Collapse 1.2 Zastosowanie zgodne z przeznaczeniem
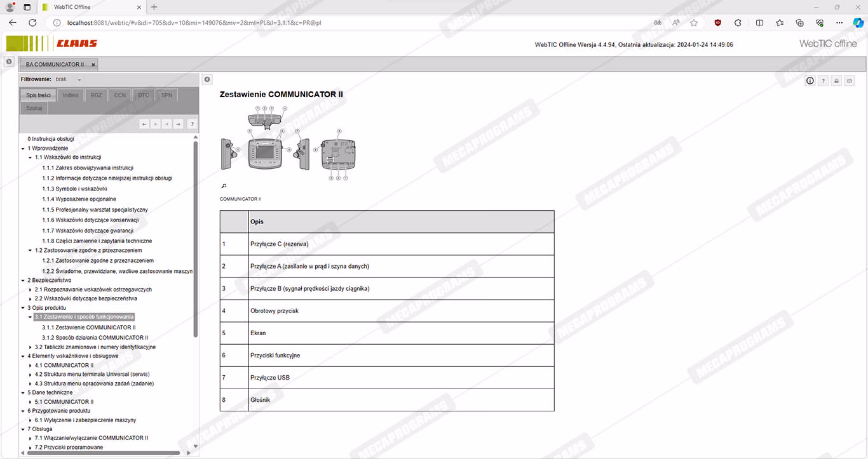 click(30, 250)
